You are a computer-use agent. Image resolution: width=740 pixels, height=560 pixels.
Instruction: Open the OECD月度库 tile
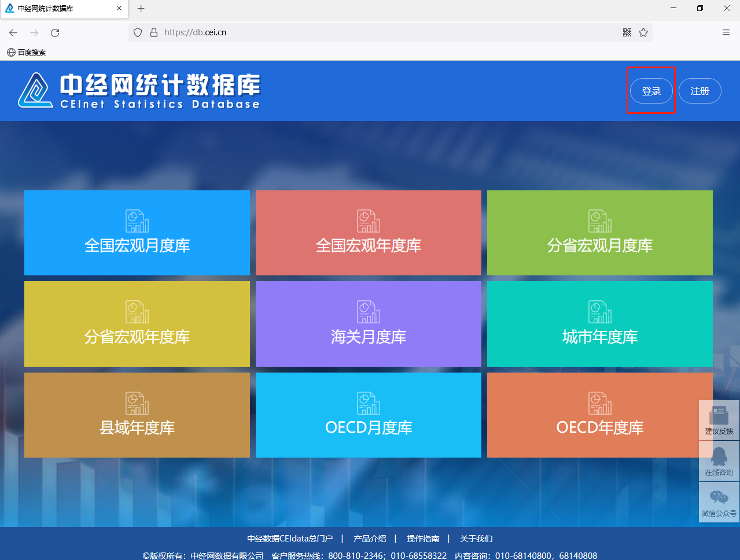pyautogui.click(x=368, y=415)
